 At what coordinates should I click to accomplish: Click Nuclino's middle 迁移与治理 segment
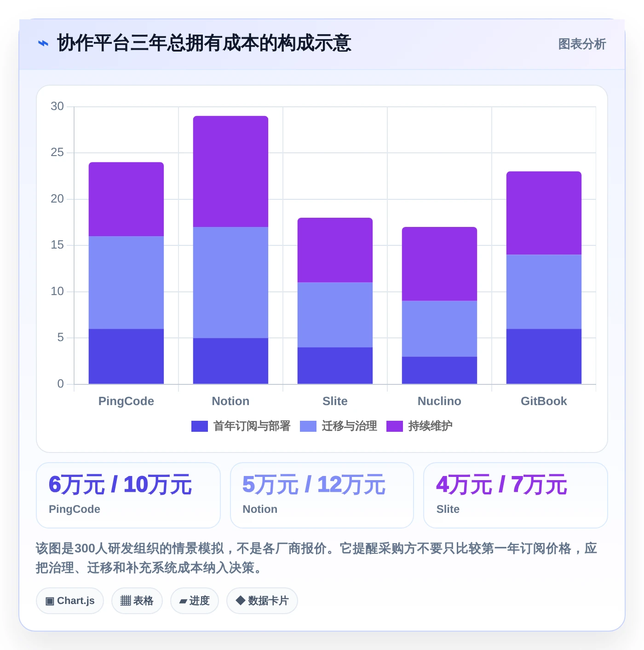tap(439, 329)
